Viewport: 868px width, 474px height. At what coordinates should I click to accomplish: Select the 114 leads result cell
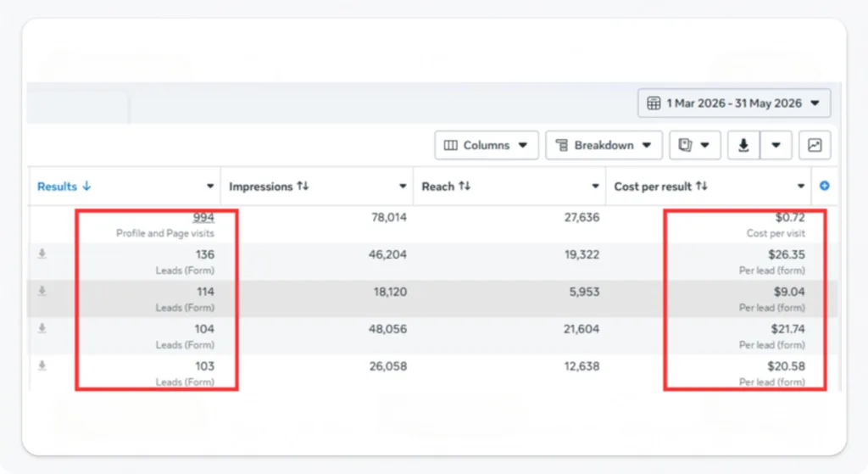pyautogui.click(x=204, y=292)
